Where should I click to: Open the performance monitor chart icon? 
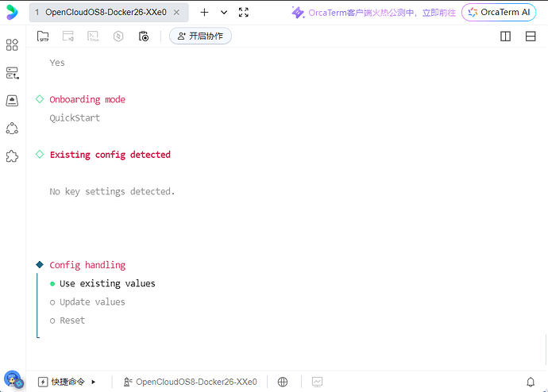click(318, 382)
